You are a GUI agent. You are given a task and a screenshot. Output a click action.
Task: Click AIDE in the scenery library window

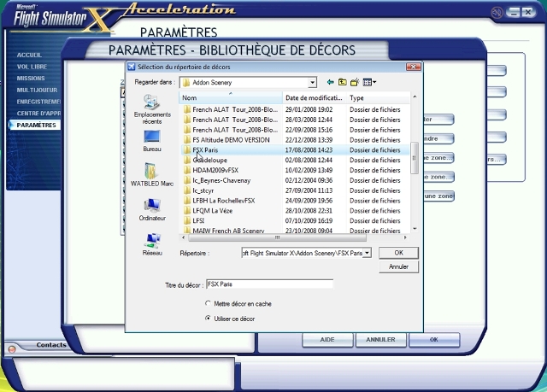tap(327, 340)
